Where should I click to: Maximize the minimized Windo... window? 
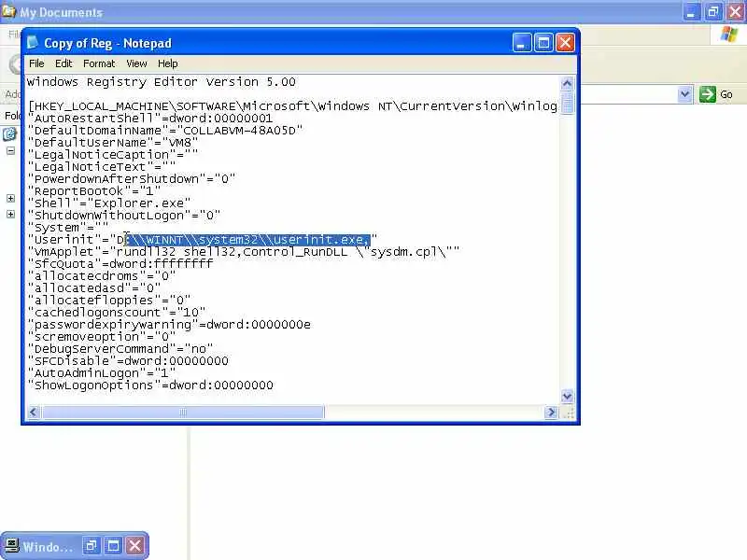coord(113,546)
